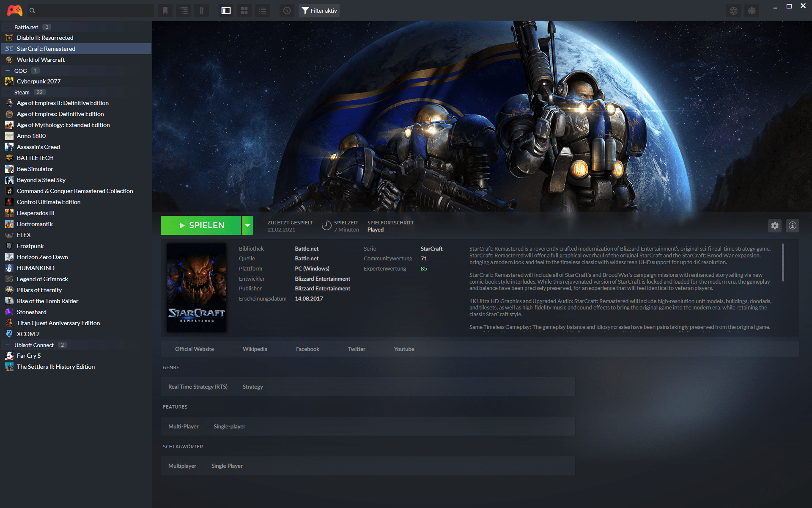Open the Youtube link

tap(404, 349)
